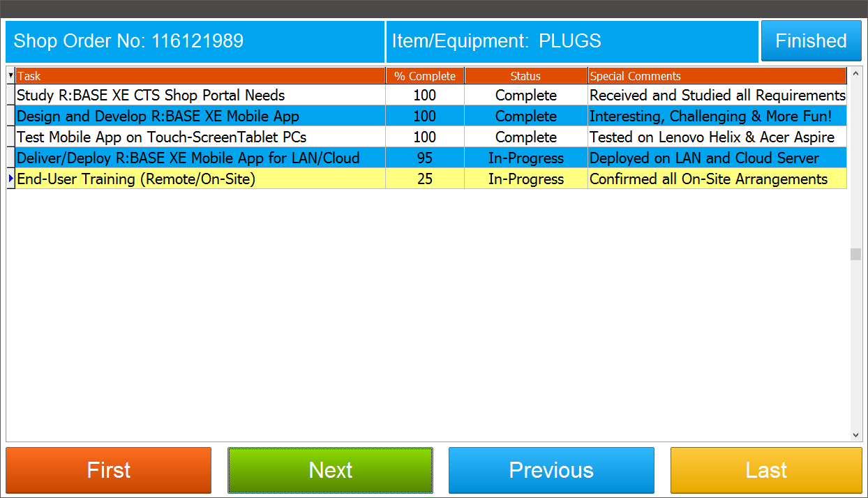The width and height of the screenshot is (868, 498).
Task: Sort by the Task column header
Action: (200, 76)
